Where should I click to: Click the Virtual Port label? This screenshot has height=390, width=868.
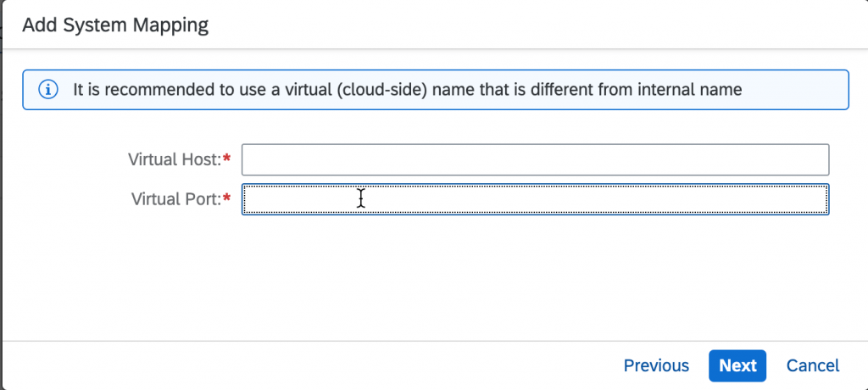tap(176, 199)
